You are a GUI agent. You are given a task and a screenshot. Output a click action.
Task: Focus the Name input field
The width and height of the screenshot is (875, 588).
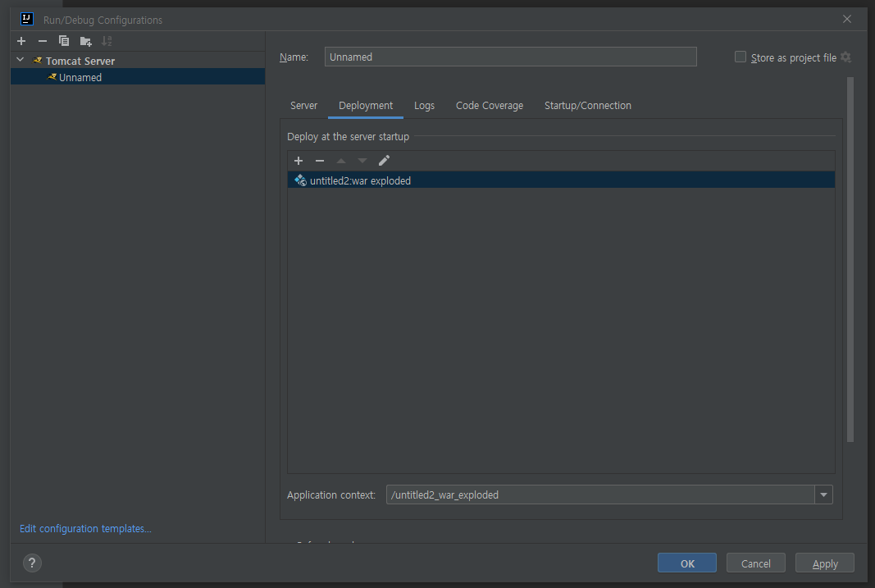511,57
